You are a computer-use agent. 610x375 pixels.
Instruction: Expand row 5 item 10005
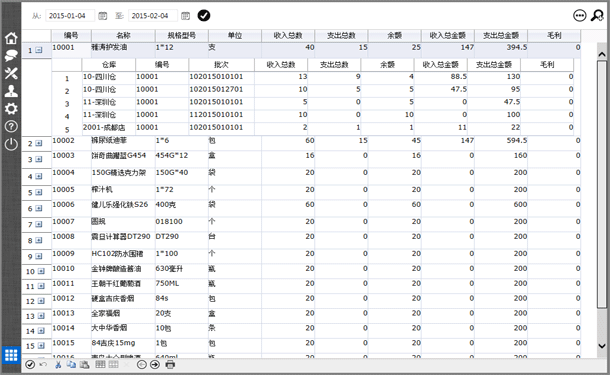(x=39, y=192)
